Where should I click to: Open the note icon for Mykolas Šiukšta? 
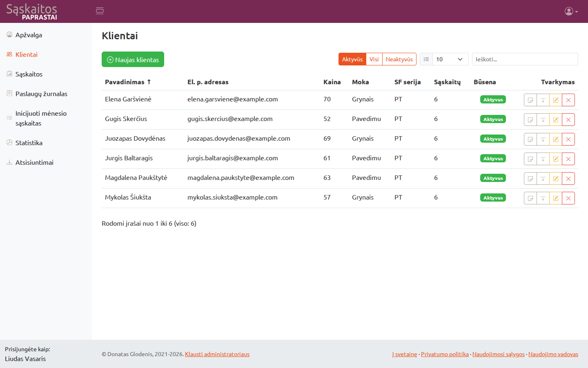tap(530, 198)
